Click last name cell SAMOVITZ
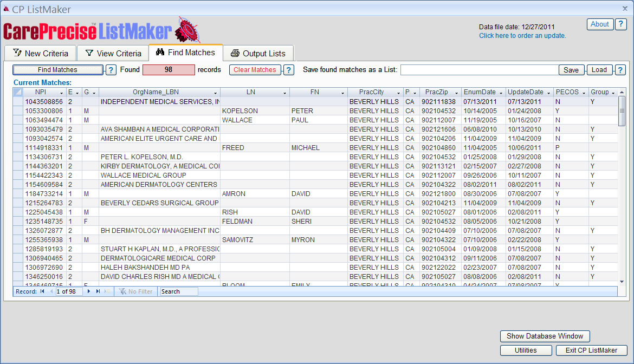 [x=255, y=239]
